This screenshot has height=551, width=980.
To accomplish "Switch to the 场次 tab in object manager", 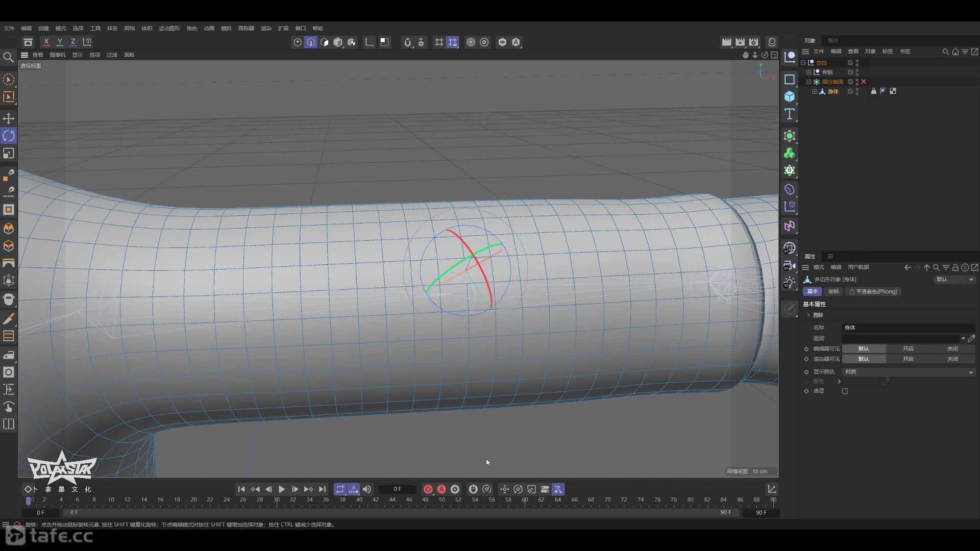I will 833,40.
